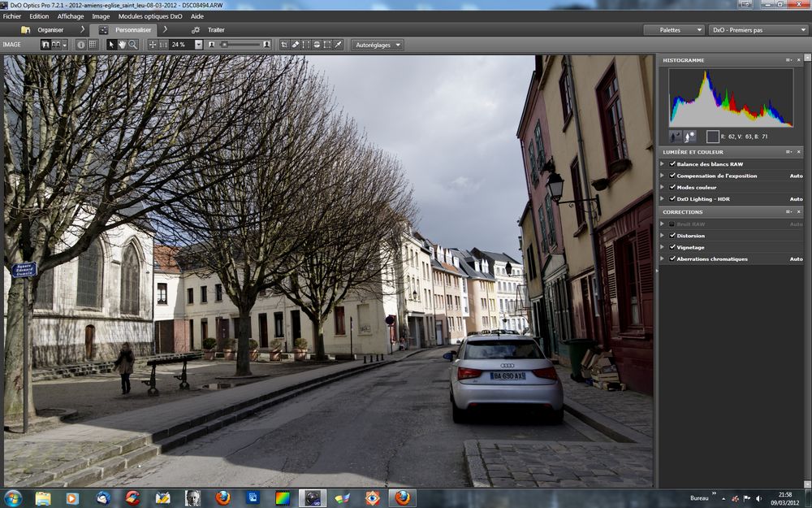Select the side-by-side compare display icon

[x=55, y=45]
